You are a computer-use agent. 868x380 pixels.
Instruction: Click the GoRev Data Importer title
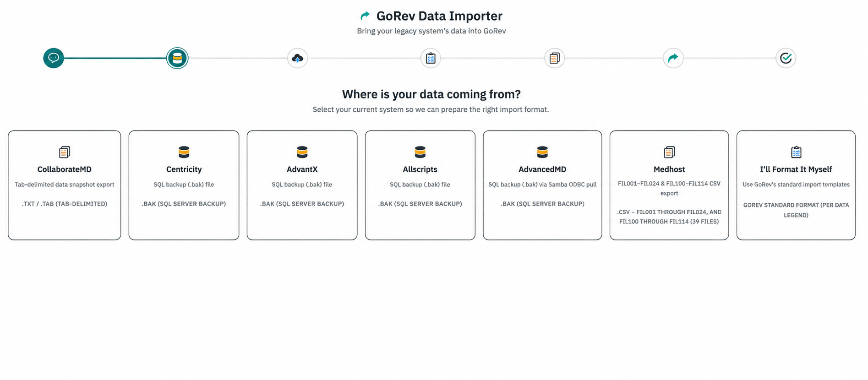pos(439,16)
